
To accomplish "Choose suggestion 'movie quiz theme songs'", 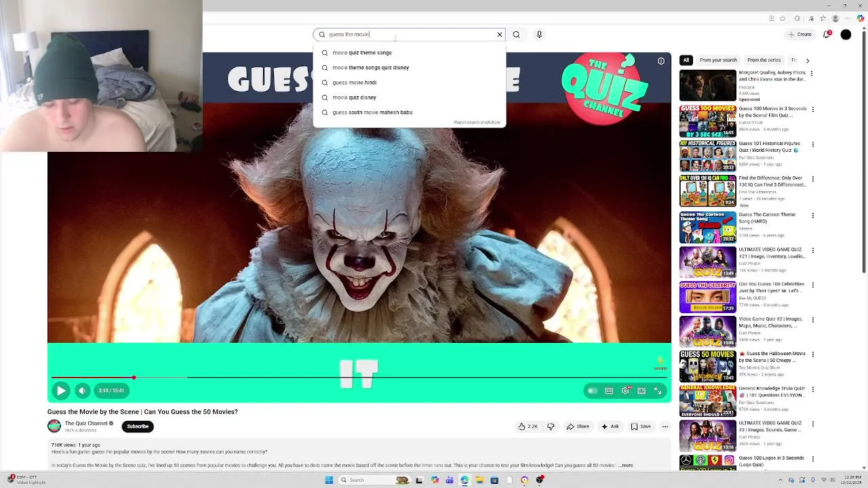I will pyautogui.click(x=409, y=53).
